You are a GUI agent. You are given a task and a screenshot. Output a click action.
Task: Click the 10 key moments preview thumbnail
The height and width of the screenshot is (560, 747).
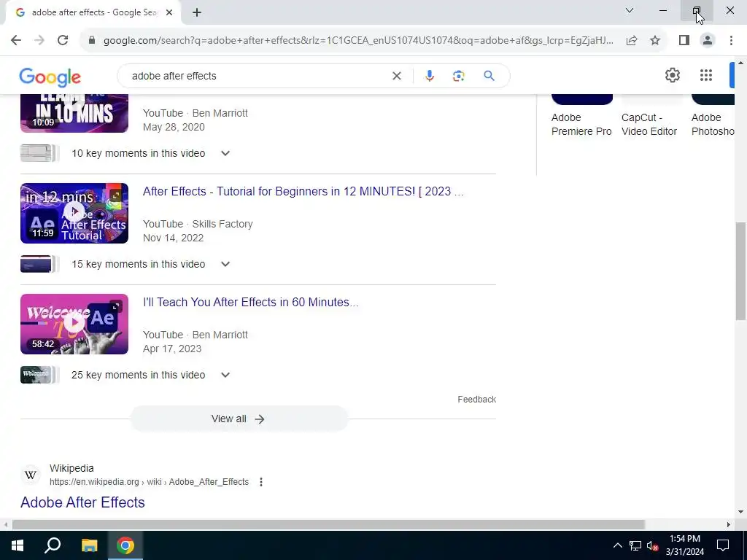tap(39, 153)
